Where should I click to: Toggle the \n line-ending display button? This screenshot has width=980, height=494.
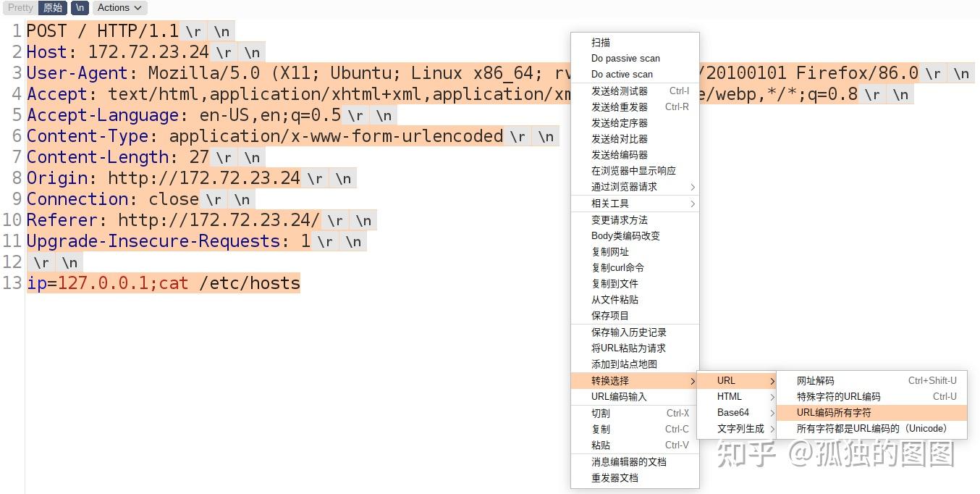[79, 8]
